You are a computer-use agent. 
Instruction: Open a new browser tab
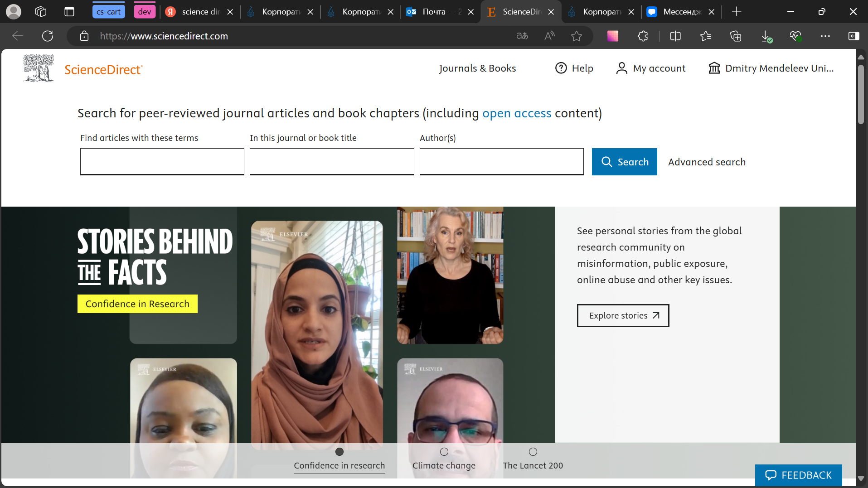tap(737, 12)
